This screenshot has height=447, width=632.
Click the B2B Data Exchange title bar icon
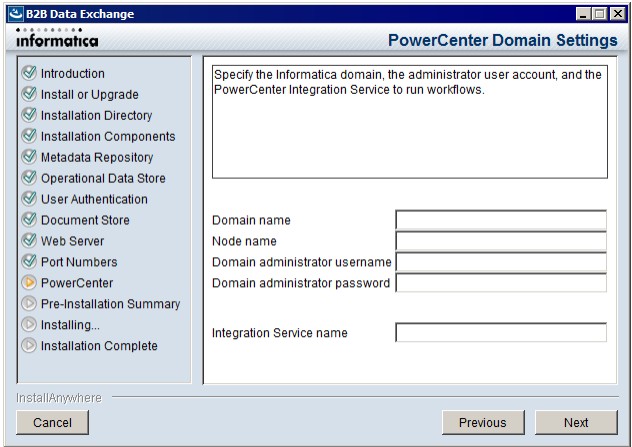[x=16, y=14]
